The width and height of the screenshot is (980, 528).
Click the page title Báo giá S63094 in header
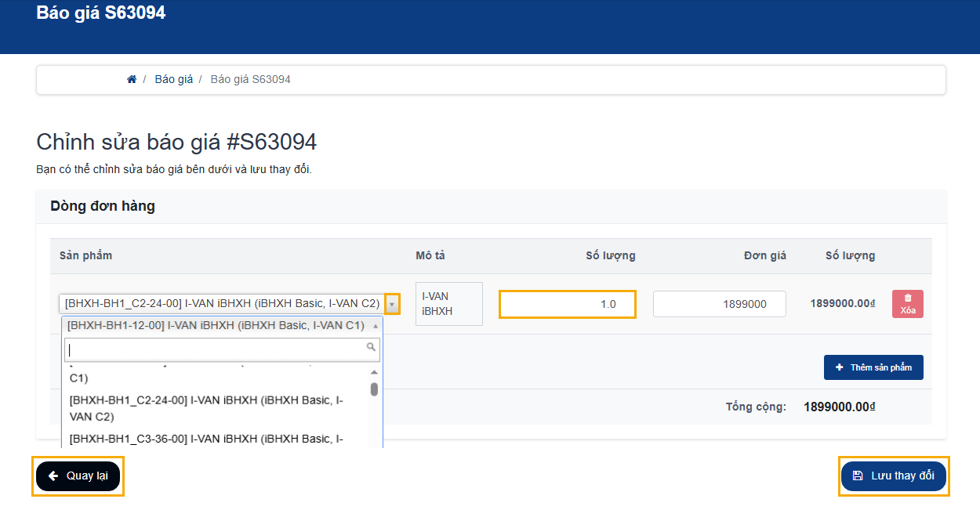click(101, 13)
